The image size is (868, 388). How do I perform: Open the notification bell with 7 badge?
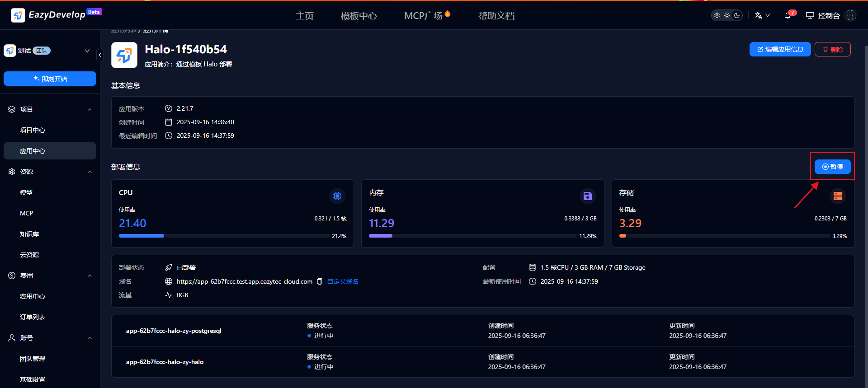click(788, 15)
